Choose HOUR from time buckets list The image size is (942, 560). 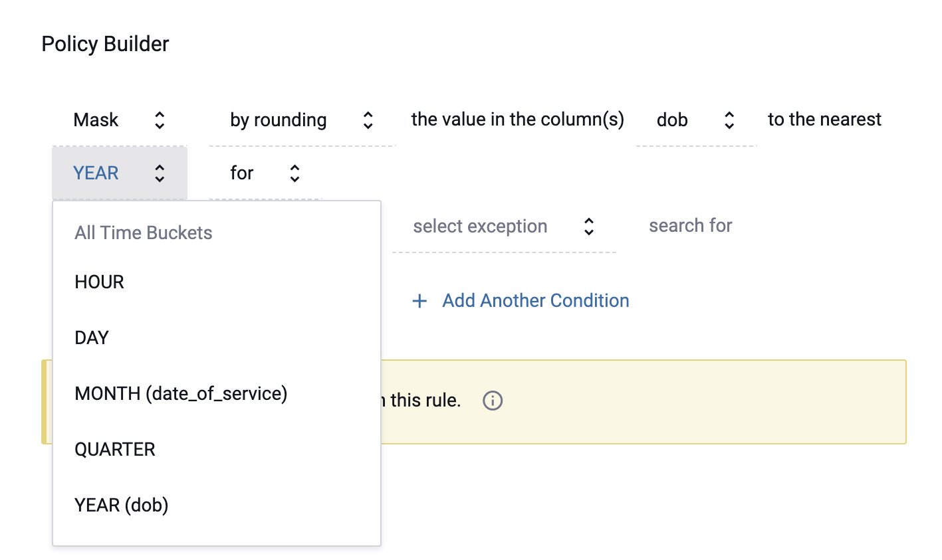tap(217, 282)
